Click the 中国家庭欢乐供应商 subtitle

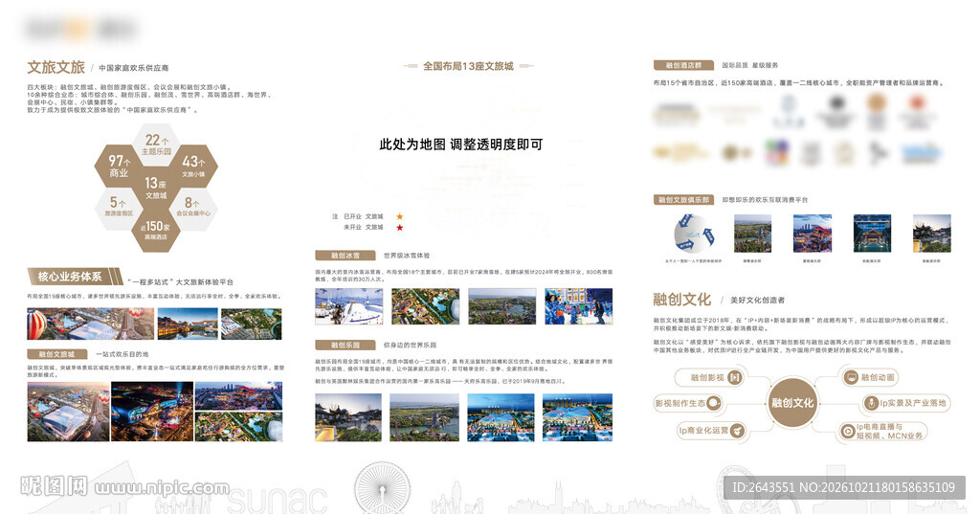(x=134, y=68)
